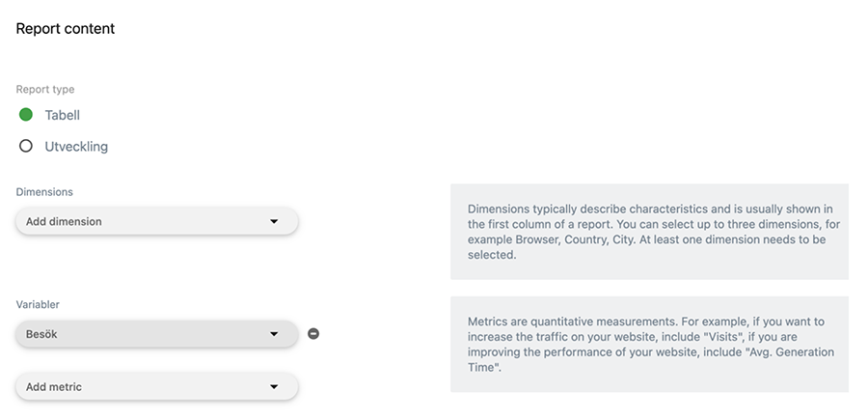
Task: Expand the Add dimension dropdown arrow
Action: coord(274,221)
